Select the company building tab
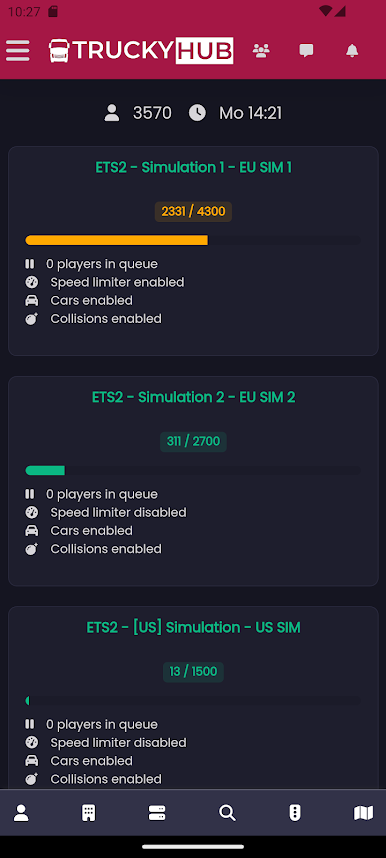This screenshot has height=858, width=386. pyautogui.click(x=89, y=813)
